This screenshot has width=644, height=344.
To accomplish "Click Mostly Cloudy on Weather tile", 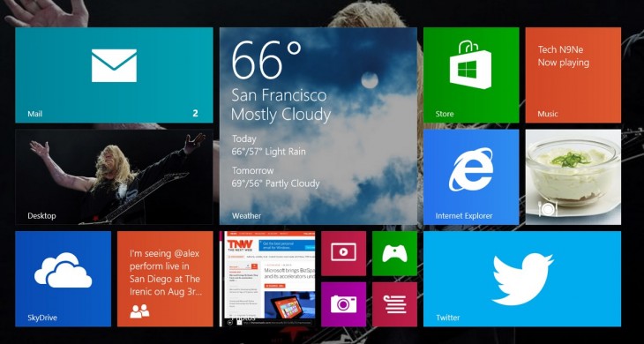I will pyautogui.click(x=281, y=115).
